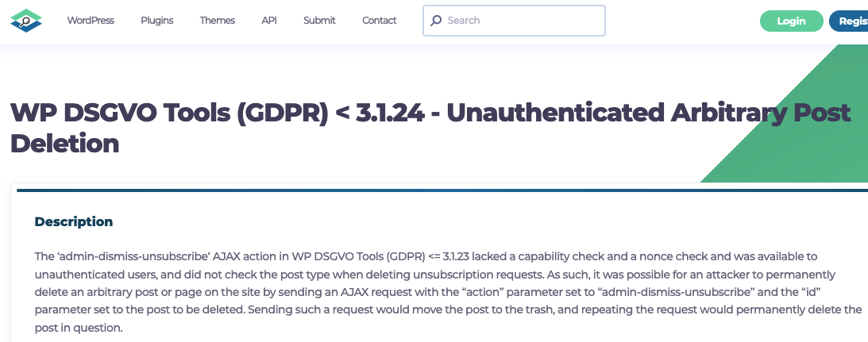Click the text 'post in question.'

coord(78,329)
